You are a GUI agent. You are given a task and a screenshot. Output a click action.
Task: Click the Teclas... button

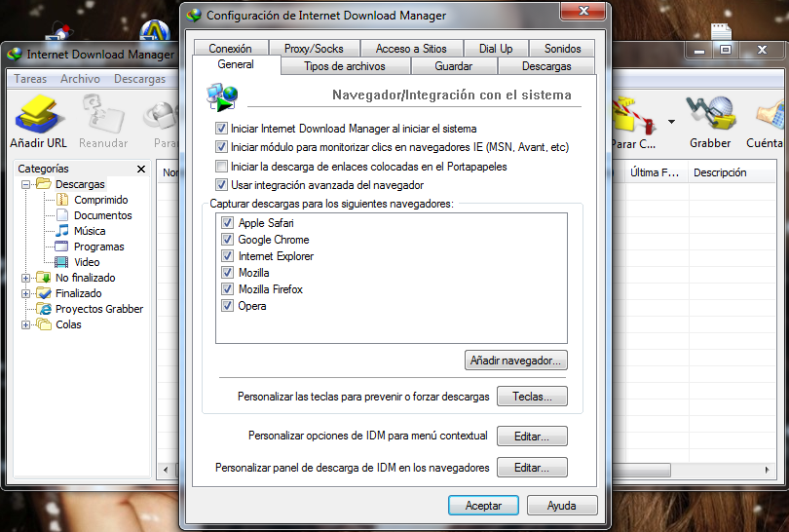(532, 397)
